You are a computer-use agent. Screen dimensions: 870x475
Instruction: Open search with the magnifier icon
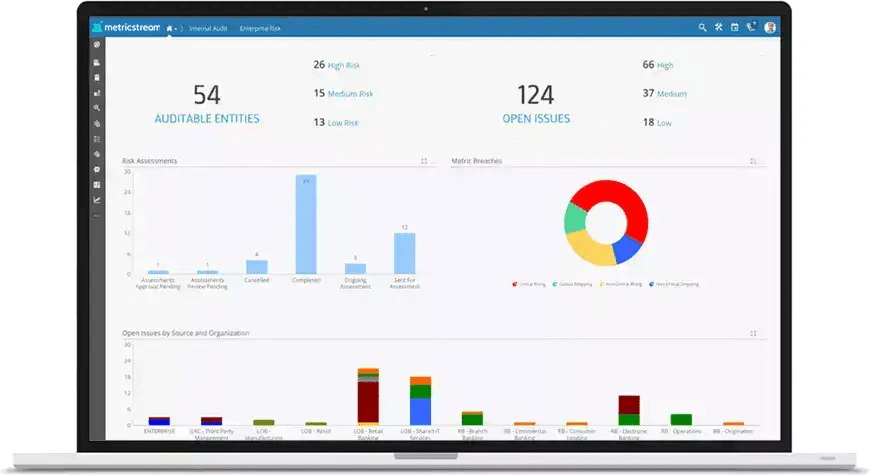click(x=703, y=28)
